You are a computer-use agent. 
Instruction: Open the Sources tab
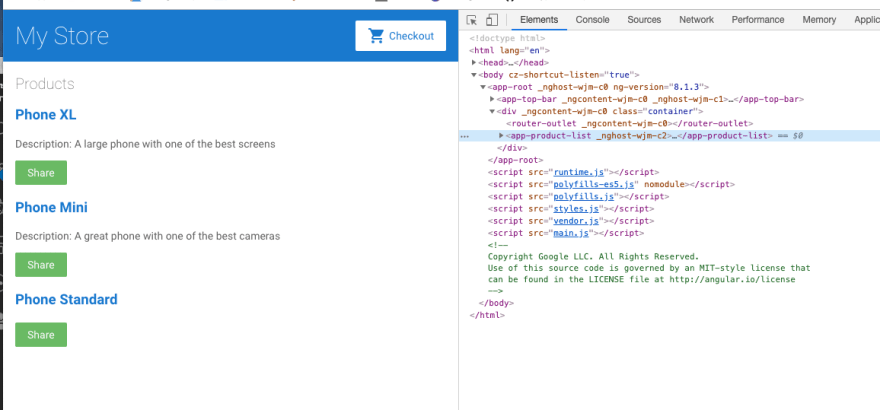[x=644, y=20]
